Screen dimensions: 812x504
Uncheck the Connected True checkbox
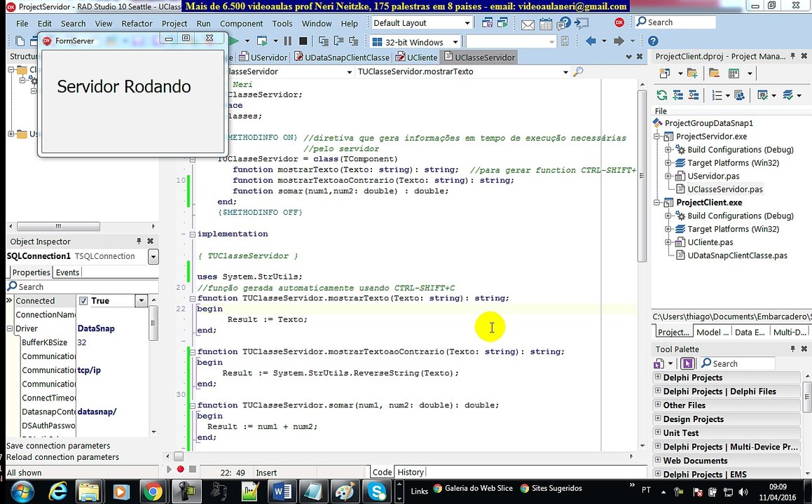tap(83, 300)
